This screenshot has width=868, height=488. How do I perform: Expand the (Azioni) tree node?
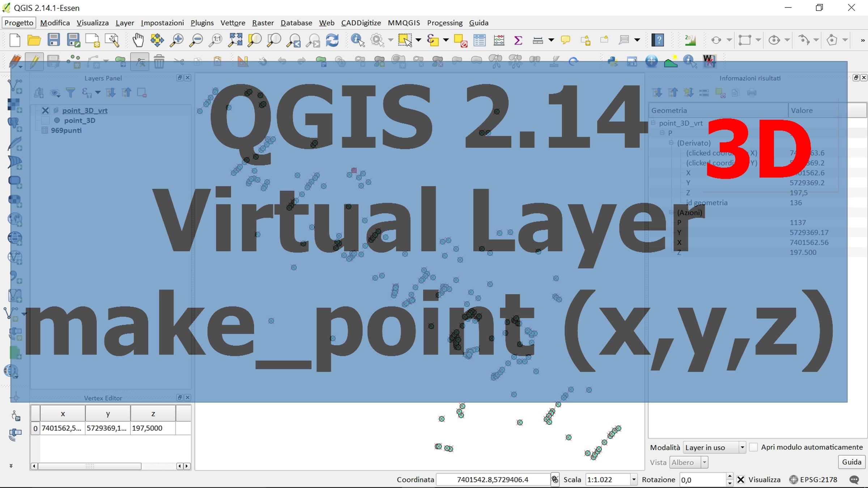671,213
